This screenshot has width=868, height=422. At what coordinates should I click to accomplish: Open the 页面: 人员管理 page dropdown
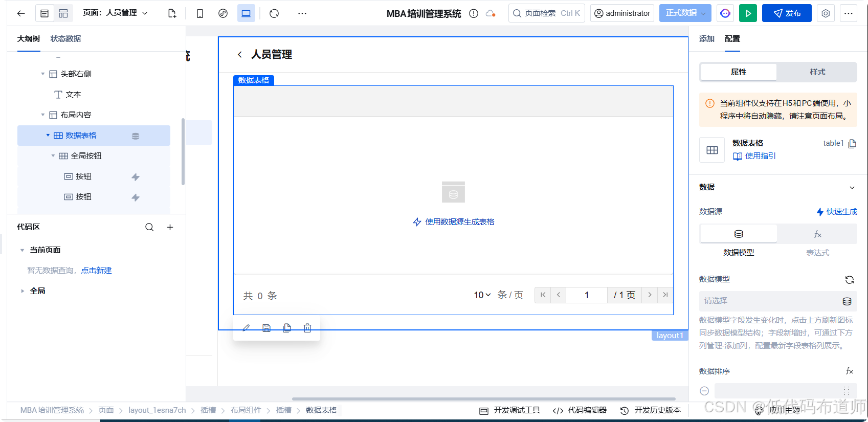click(x=116, y=13)
